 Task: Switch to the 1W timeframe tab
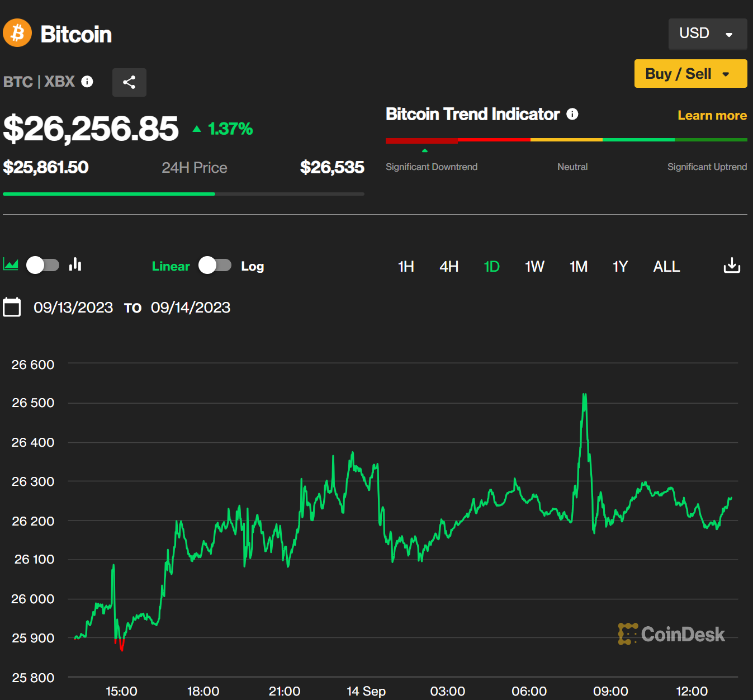pyautogui.click(x=534, y=267)
